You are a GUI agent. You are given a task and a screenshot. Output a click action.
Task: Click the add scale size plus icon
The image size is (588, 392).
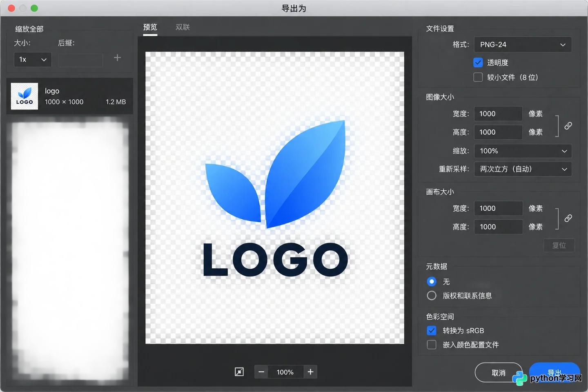point(117,58)
